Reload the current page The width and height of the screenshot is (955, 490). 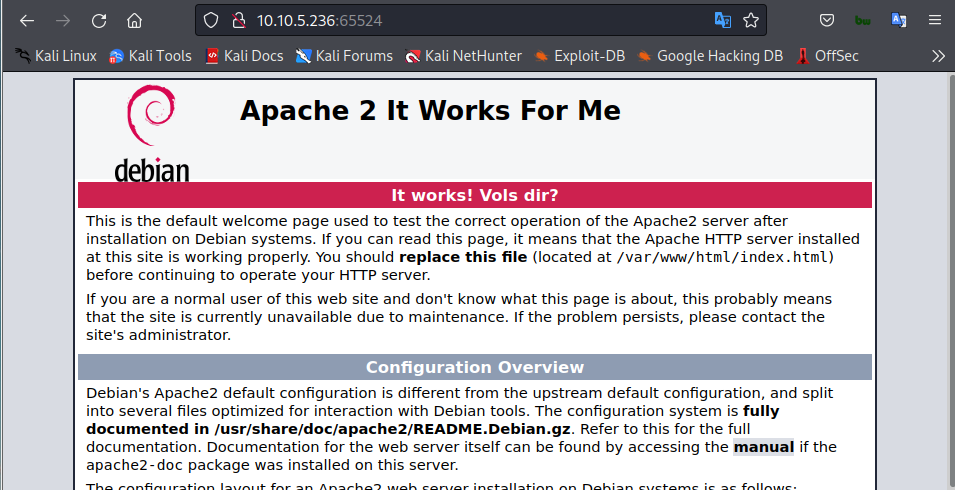[99, 20]
